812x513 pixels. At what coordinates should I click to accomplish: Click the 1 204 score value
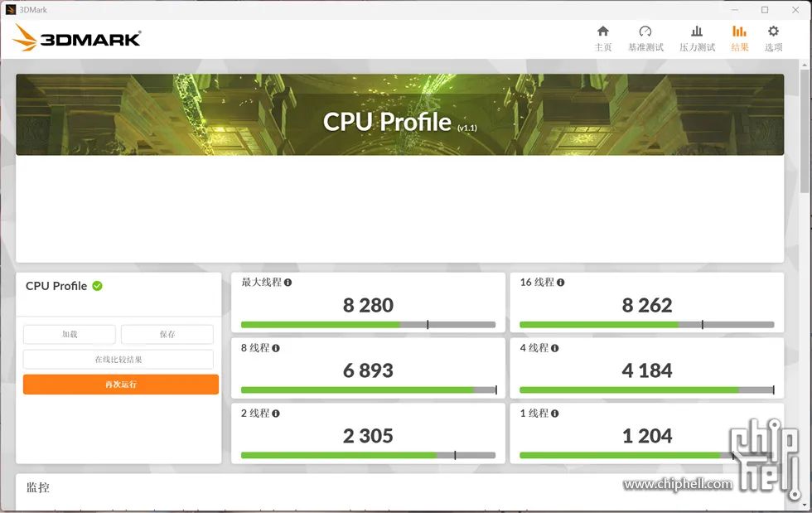pos(647,436)
